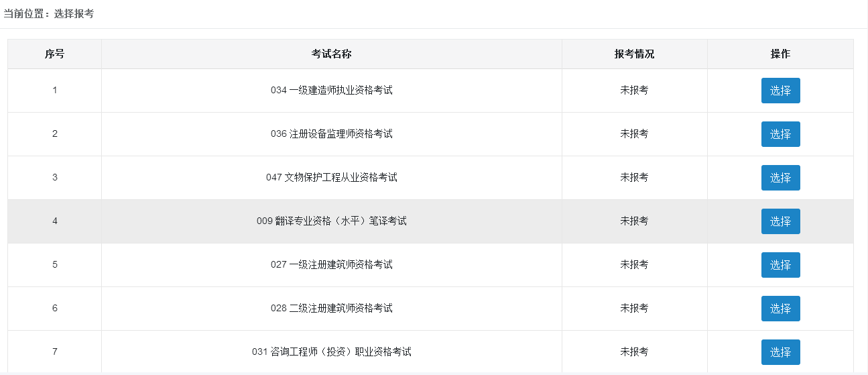
Task: Click 选择 button for 一级建造师执业资格考试
Action: click(x=780, y=91)
